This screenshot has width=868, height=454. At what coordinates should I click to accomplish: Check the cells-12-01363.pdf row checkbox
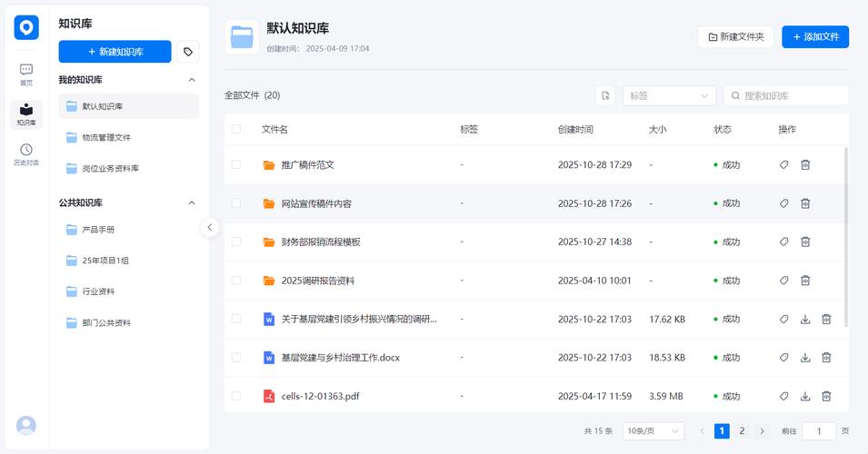pos(236,396)
